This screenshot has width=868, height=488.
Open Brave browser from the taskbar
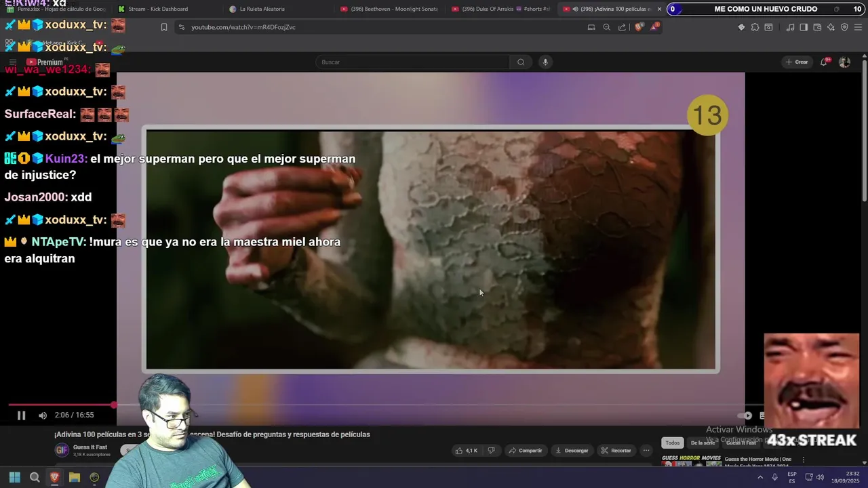coord(55,477)
